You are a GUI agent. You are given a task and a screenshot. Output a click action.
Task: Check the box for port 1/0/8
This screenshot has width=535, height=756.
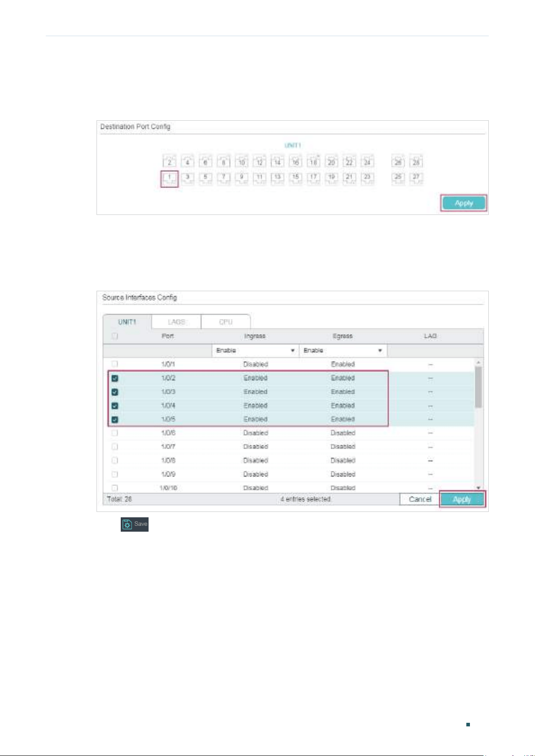click(x=115, y=460)
